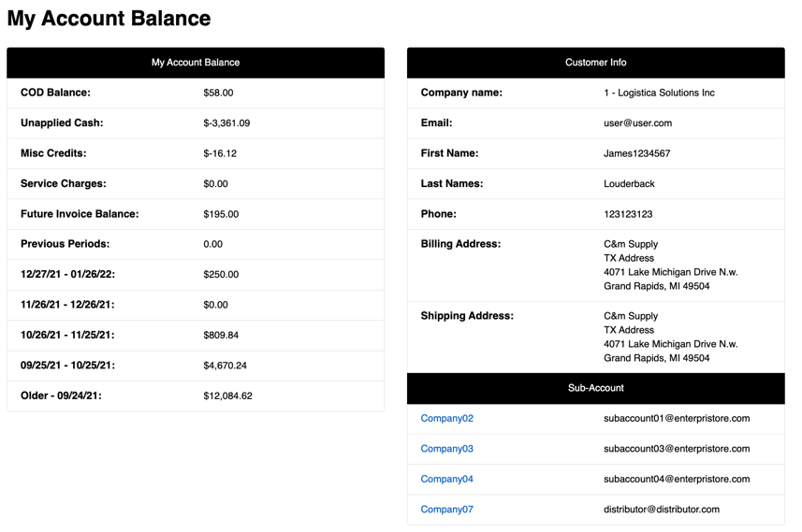Click the Unapplied Cash value $-3,361.09
Image resolution: width=802 pixels, height=532 pixels.
point(226,122)
